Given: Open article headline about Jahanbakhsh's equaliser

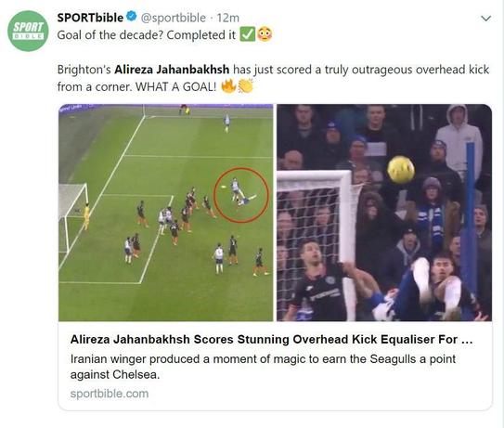Looking at the screenshot, I should (272, 339).
